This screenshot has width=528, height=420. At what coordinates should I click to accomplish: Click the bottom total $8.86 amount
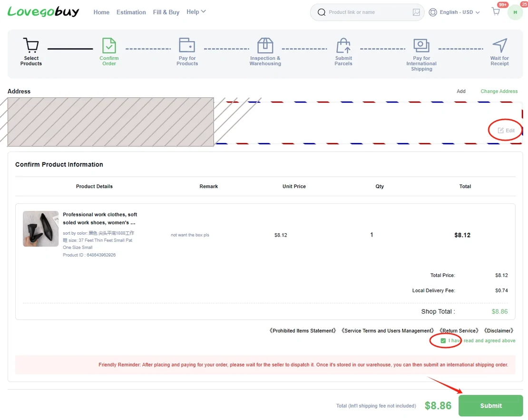(438, 406)
